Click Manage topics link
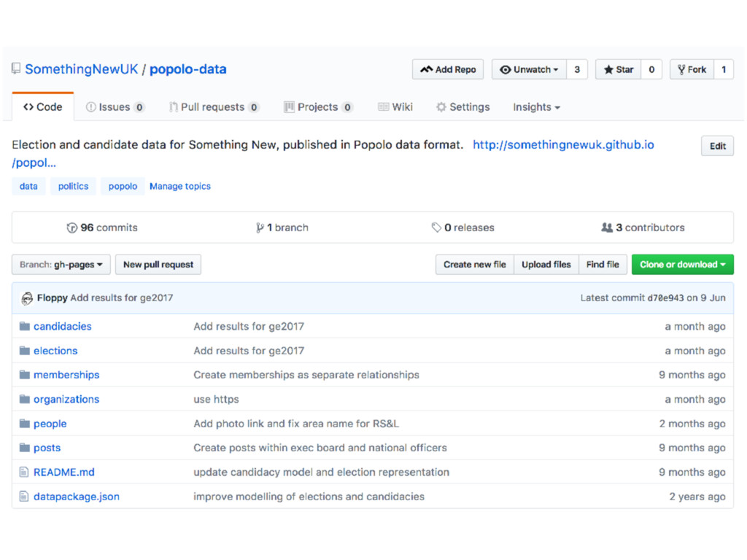 tap(180, 186)
